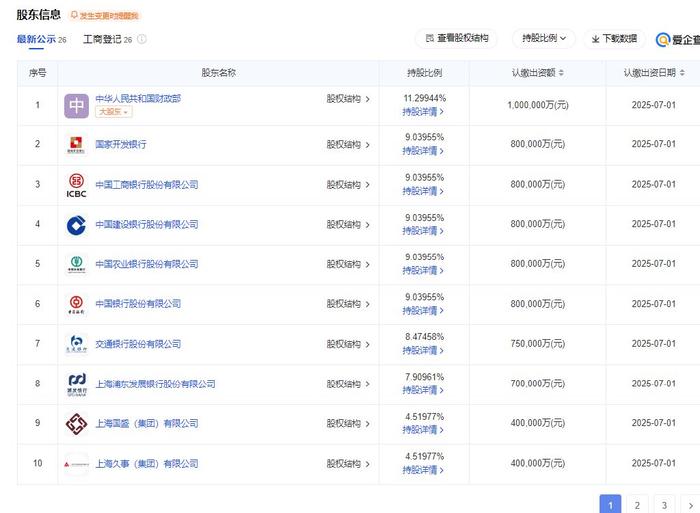Viewport: 700px width, 513px height.
Task: Open 中国工商银行股份有限公司 link
Action: (147, 184)
